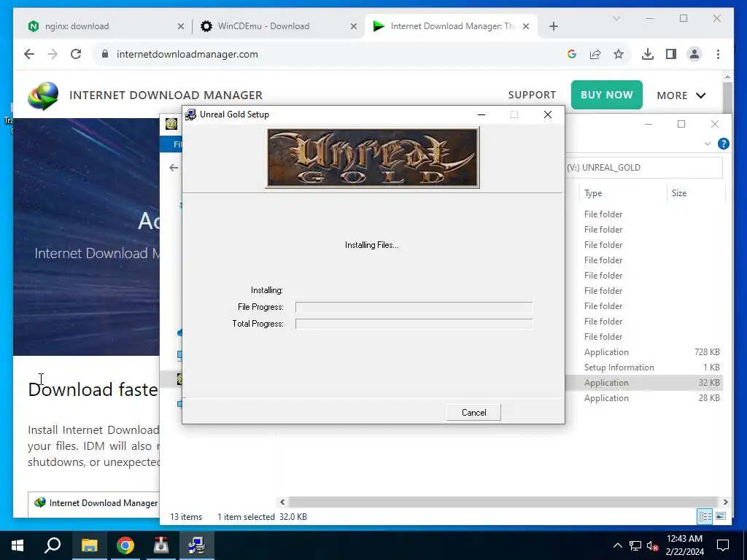
Task: Open a new Chrome tab
Action: point(553,27)
